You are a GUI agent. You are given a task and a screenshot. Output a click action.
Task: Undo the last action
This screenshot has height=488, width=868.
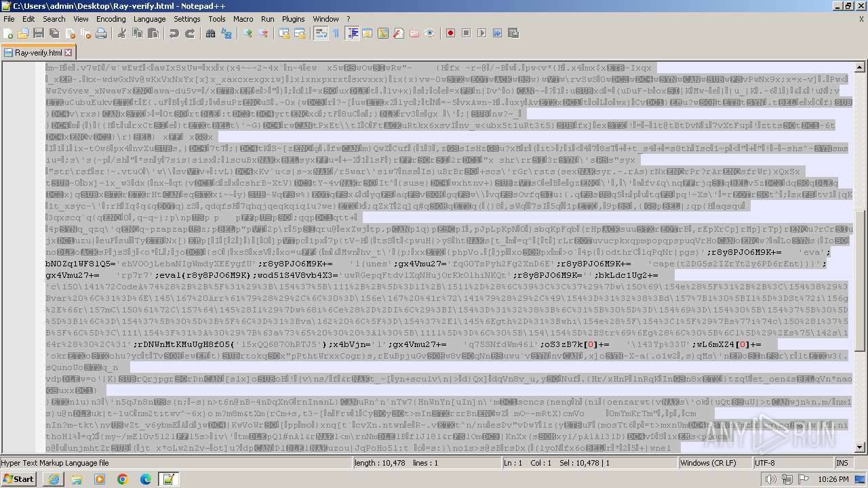pos(174,33)
